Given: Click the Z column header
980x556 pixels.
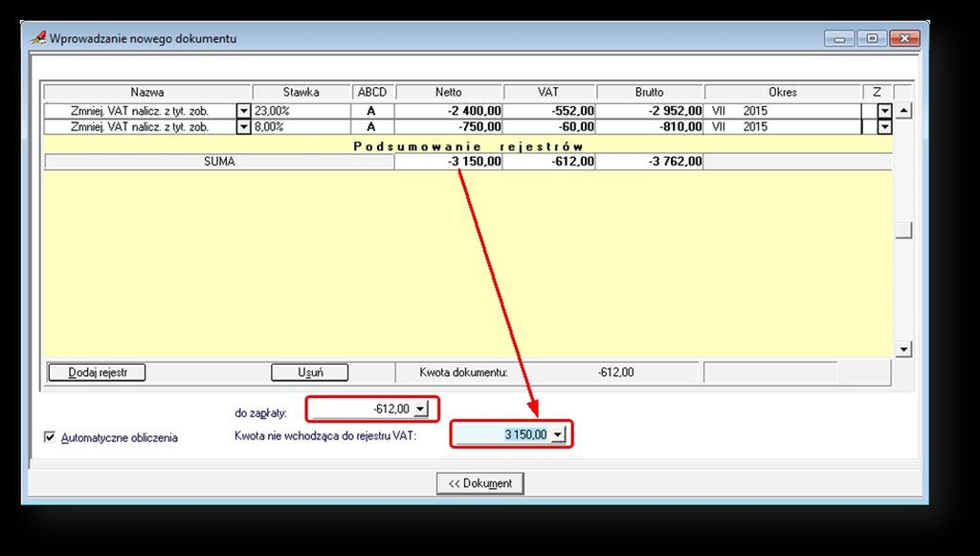Looking at the screenshot, I should (877, 93).
